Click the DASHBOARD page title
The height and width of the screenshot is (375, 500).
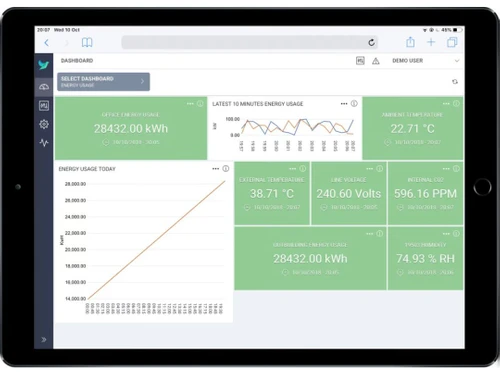77,61
